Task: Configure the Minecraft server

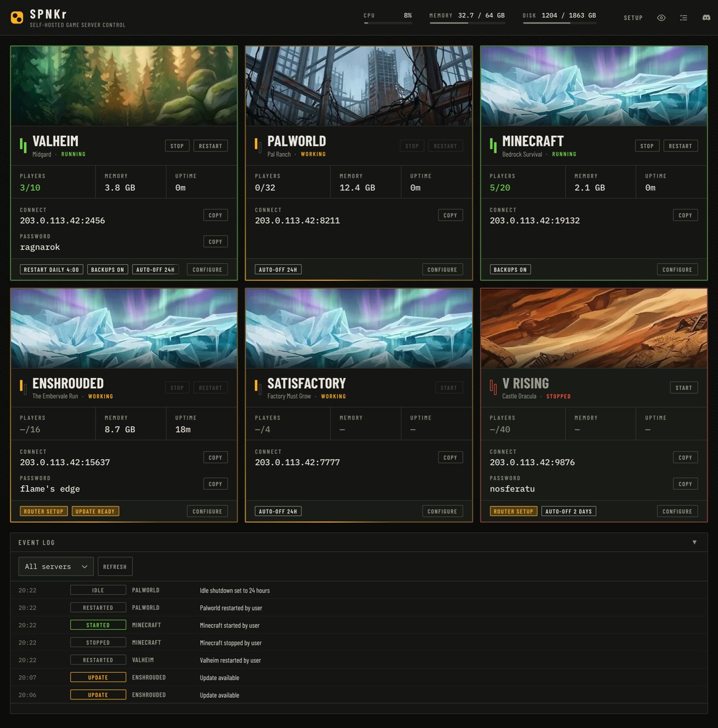Action: pyautogui.click(x=677, y=270)
